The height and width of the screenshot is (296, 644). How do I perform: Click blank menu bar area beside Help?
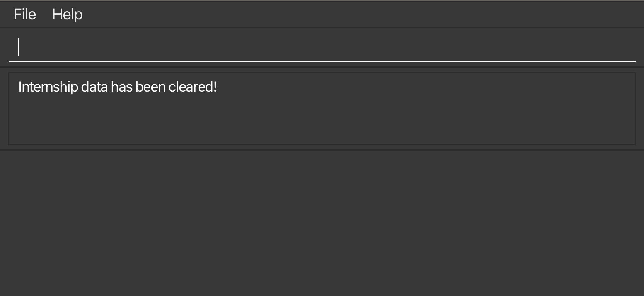(332, 15)
